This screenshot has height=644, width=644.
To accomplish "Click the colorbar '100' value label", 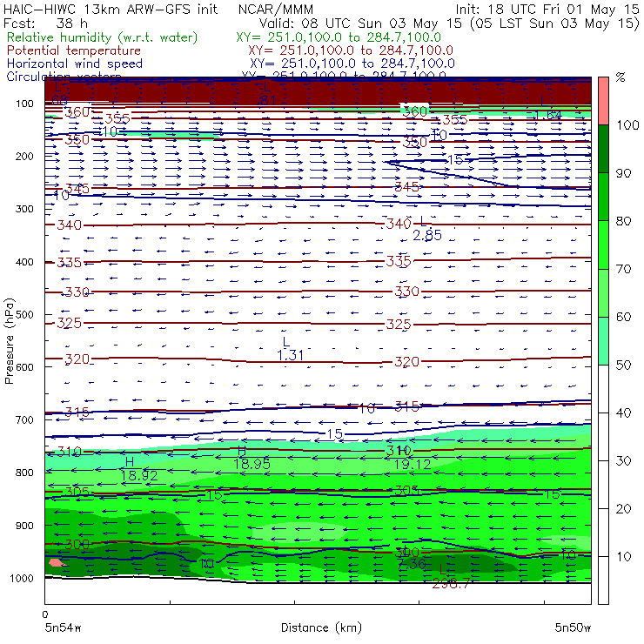I will pos(628,125).
